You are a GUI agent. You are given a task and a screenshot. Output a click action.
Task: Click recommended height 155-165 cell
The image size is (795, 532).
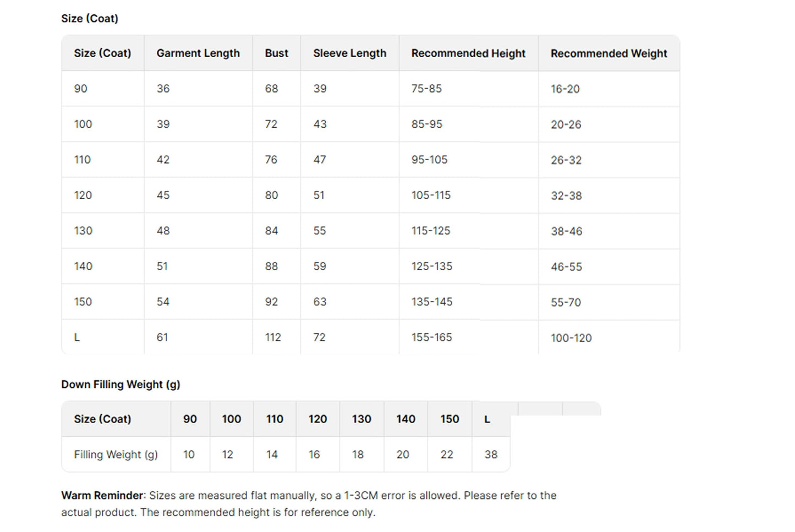431,337
